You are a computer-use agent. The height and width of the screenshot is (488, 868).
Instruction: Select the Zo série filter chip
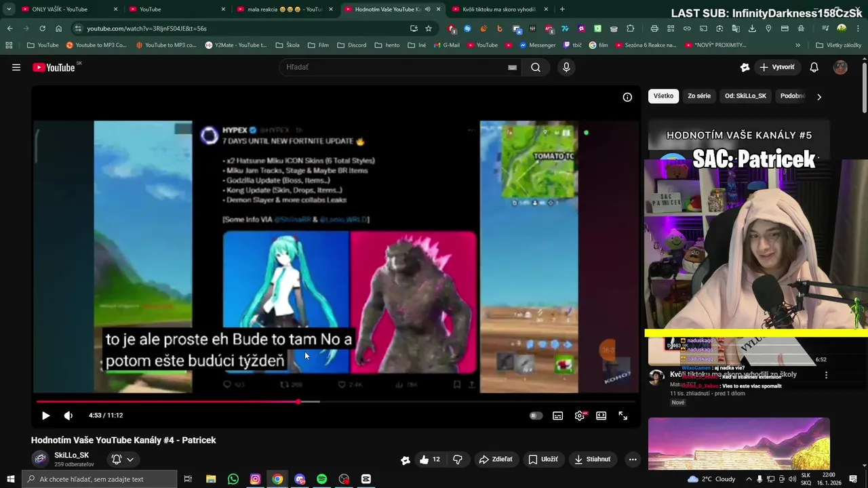(x=699, y=96)
